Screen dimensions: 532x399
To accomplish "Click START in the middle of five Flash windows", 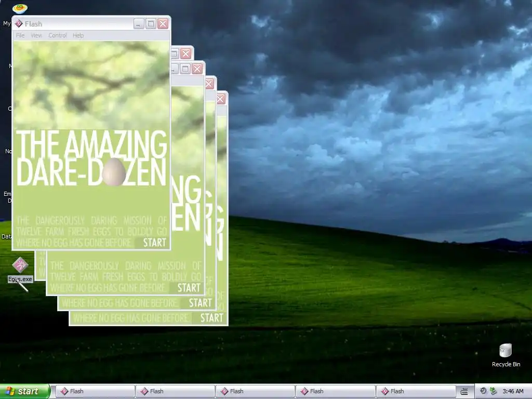I will point(189,288).
